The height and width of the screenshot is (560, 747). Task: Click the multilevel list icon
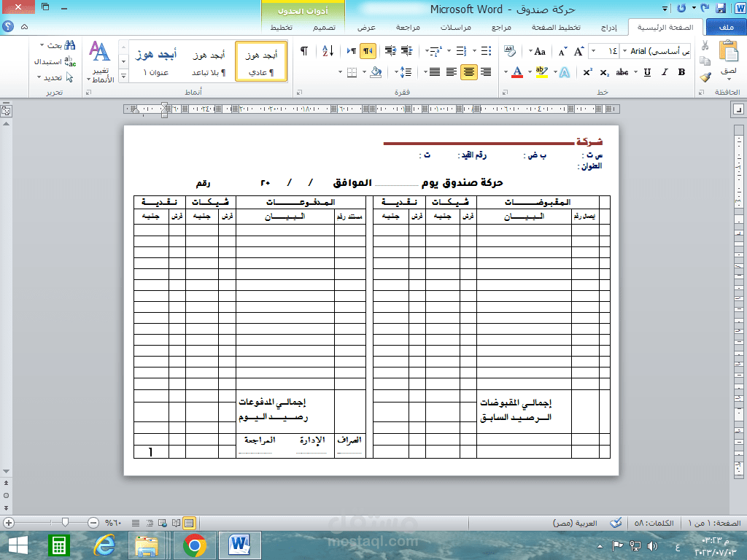(x=436, y=51)
